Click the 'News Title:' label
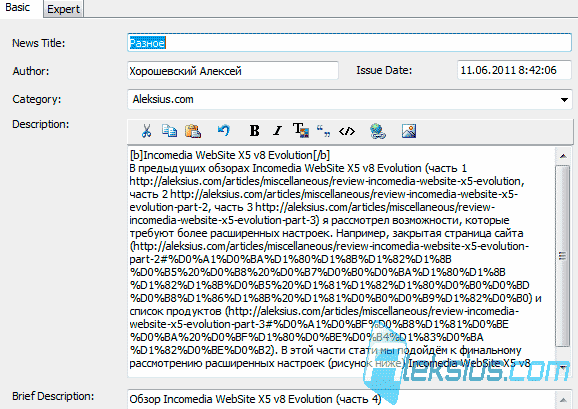 pyautogui.click(x=39, y=43)
